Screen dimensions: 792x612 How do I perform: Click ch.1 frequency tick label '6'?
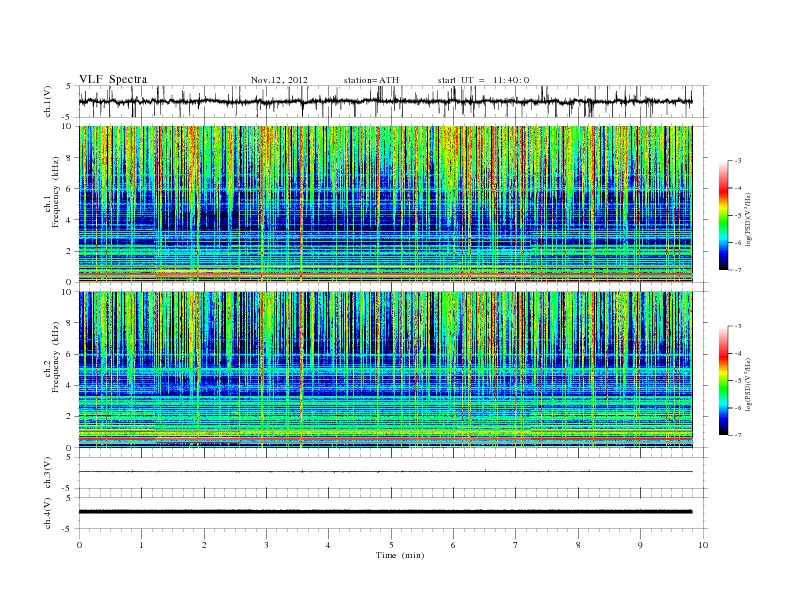pos(70,189)
